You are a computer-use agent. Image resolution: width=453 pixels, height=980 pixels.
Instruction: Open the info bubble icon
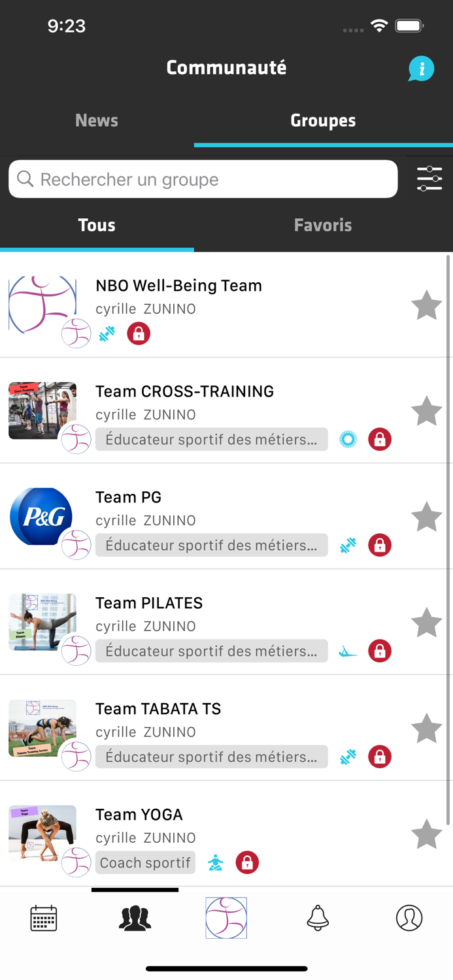[x=421, y=68]
